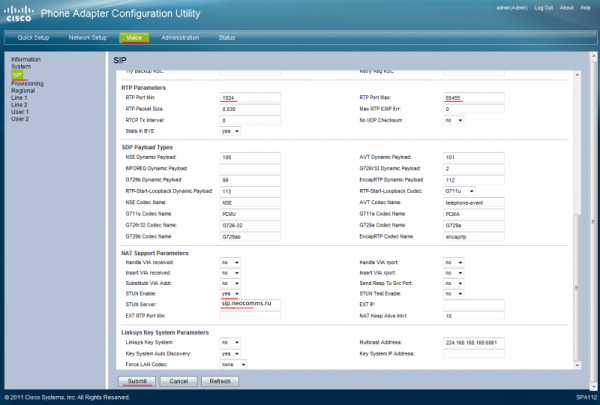600x405 pixels.
Task: Open the About link
Action: 566,6
